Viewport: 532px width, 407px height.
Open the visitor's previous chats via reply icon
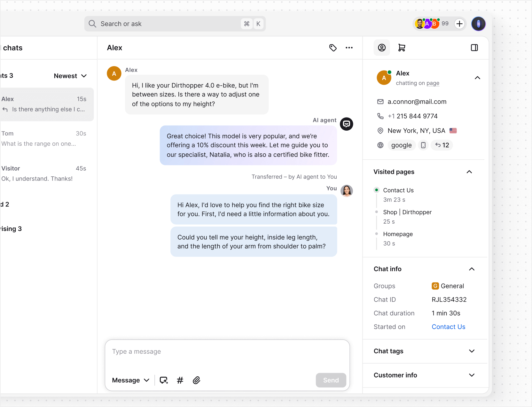pyautogui.click(x=442, y=145)
